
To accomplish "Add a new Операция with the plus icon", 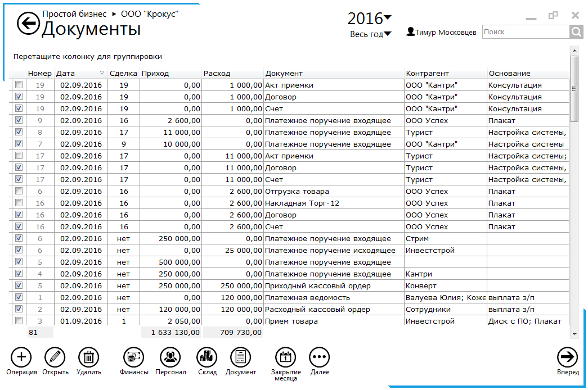I will tap(21, 357).
